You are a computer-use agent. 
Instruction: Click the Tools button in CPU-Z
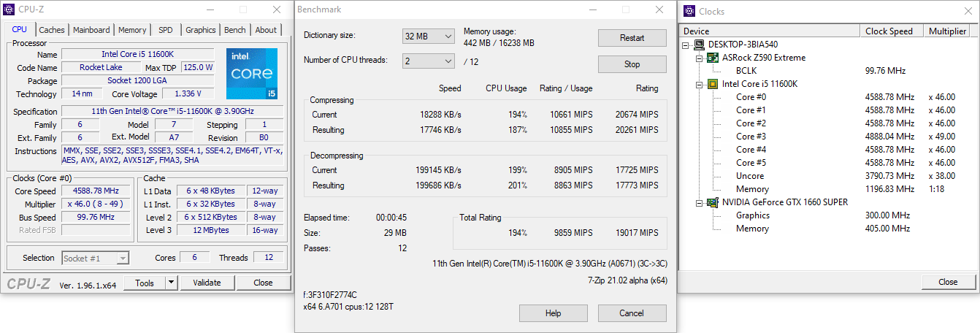click(x=145, y=283)
